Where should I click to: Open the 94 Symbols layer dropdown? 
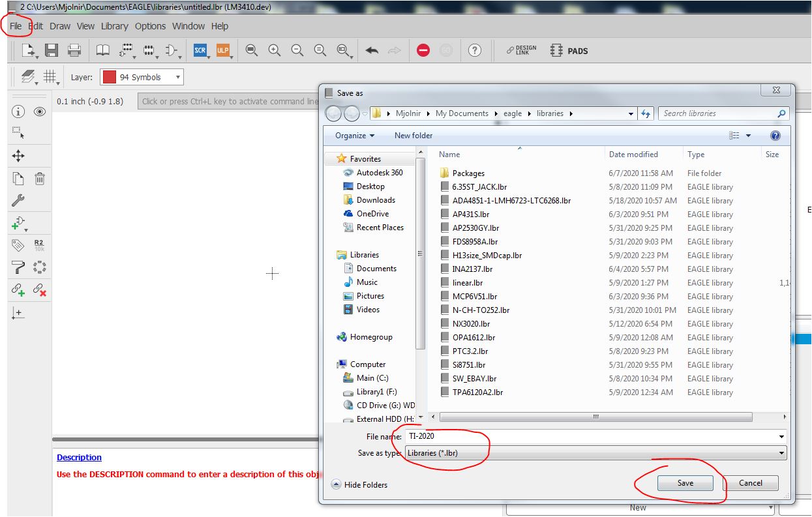pos(142,77)
